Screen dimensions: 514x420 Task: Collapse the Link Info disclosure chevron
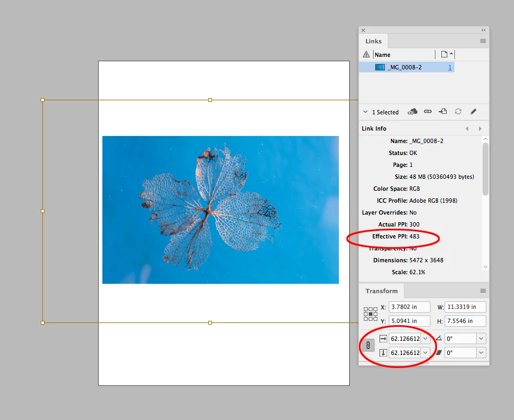pos(365,112)
